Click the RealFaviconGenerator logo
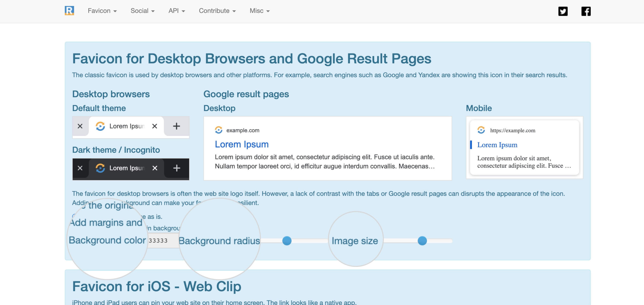The height and width of the screenshot is (305, 644). (69, 11)
